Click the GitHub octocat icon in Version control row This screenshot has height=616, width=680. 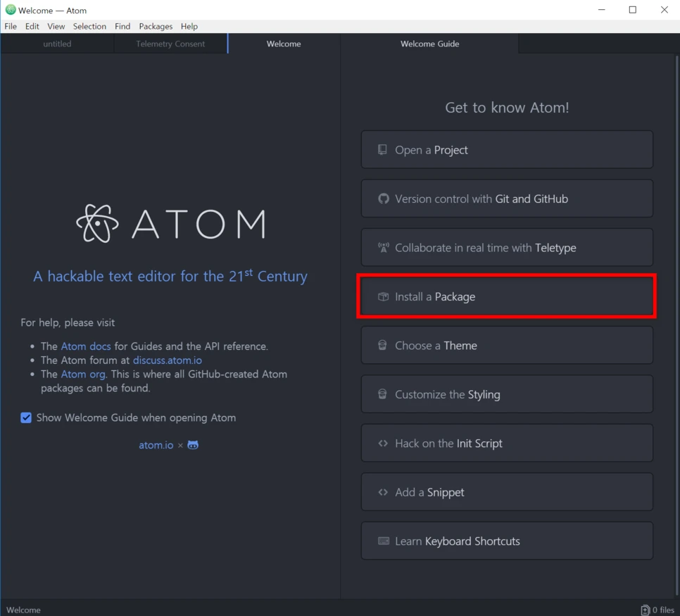[384, 199]
